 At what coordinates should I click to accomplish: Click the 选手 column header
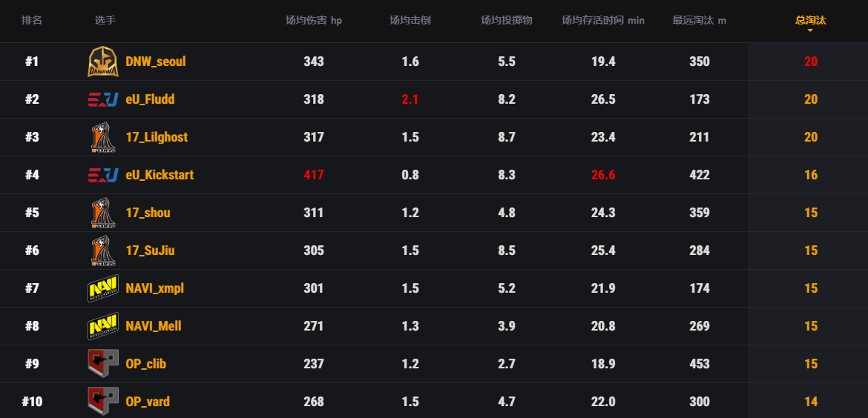point(105,21)
